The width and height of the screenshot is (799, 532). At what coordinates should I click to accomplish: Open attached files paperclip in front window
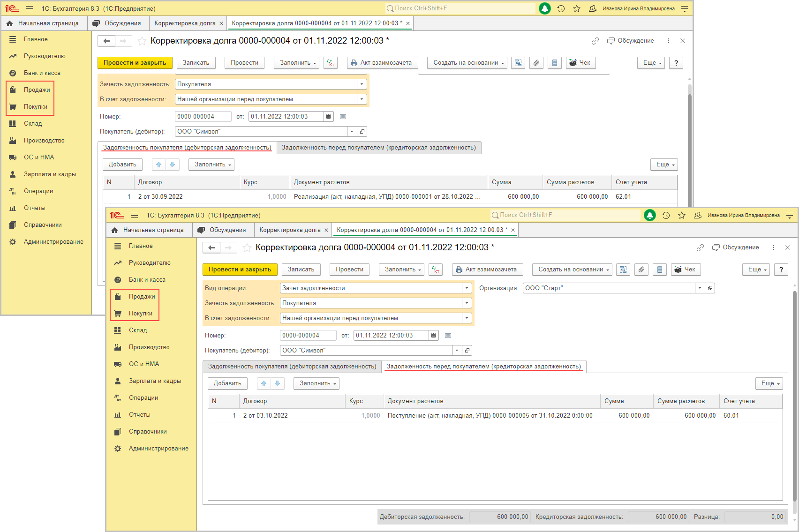point(641,270)
